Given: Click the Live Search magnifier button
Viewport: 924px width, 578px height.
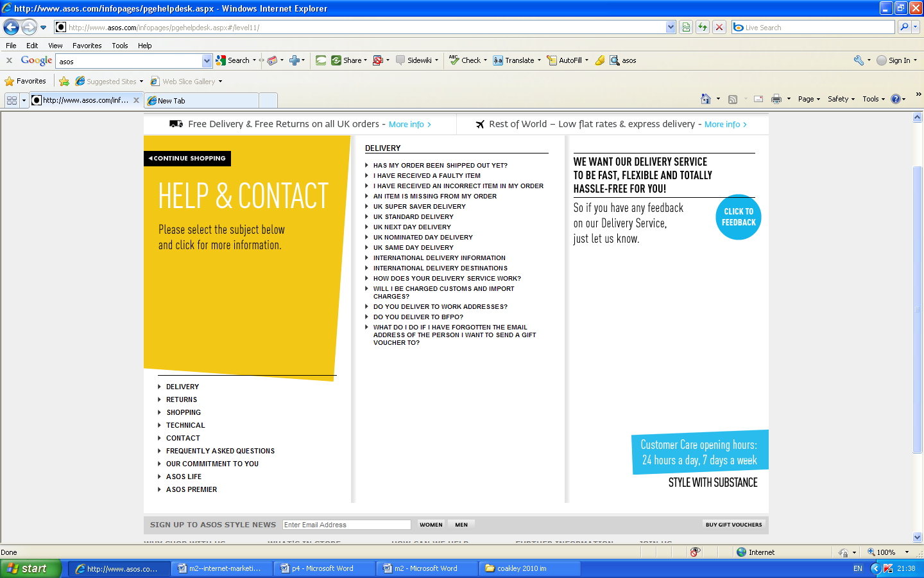Looking at the screenshot, I should coord(904,27).
